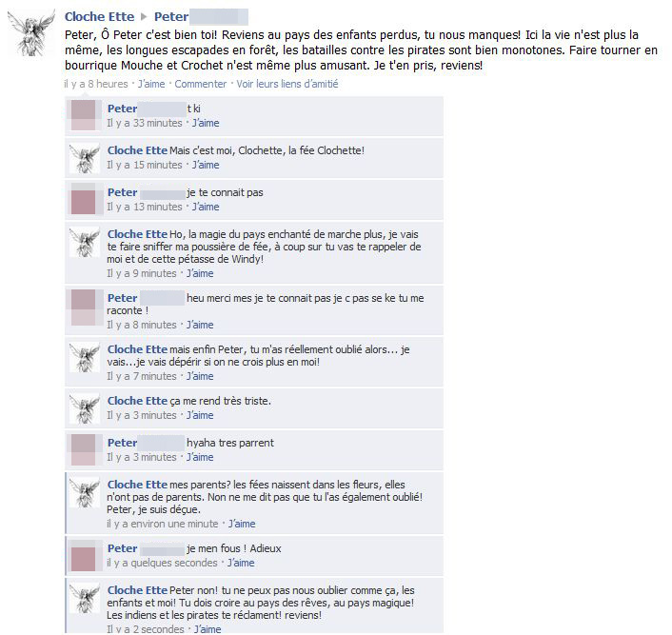Like the comment posted 9 minutes ago

(200, 273)
